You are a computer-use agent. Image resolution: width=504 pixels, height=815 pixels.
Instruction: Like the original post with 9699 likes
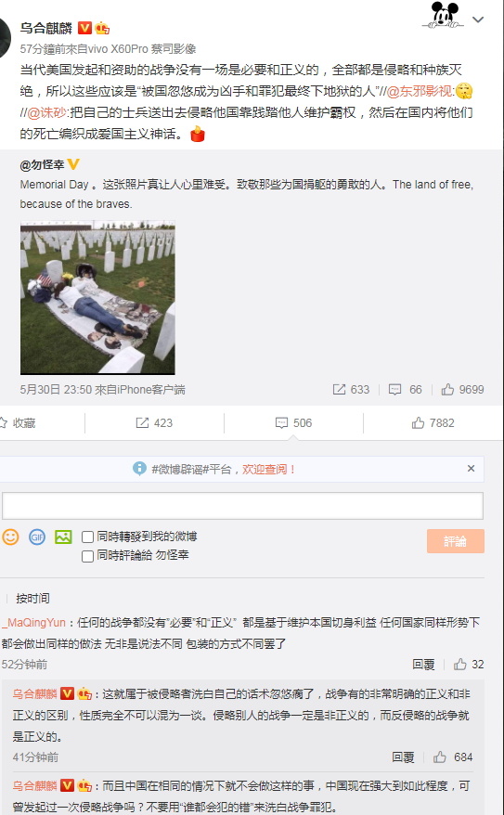pos(462,389)
